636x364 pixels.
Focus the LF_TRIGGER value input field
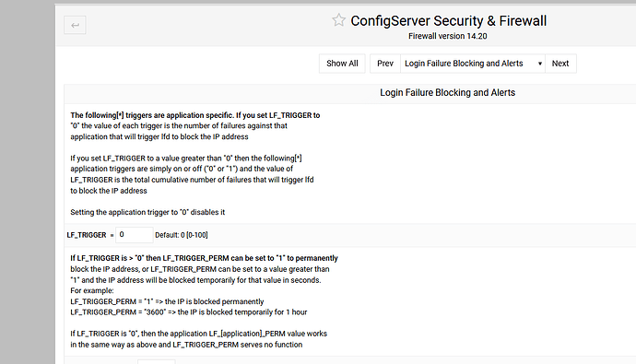click(135, 235)
